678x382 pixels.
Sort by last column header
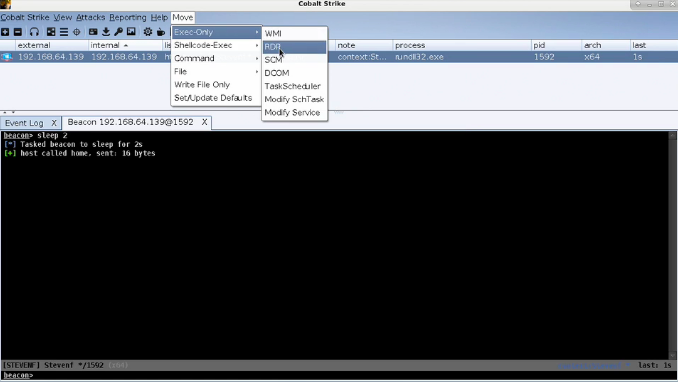[654, 45]
